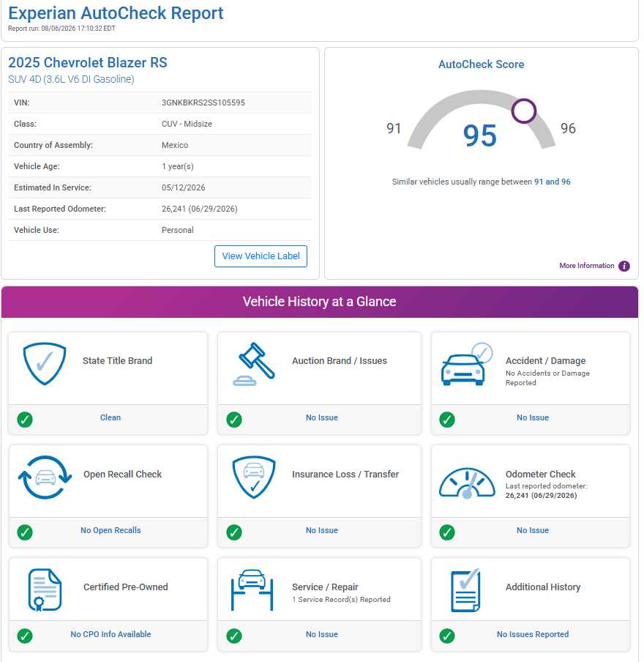The image size is (644, 662).
Task: Click green checkmark in Accident / Damage card
Action: click(x=447, y=420)
